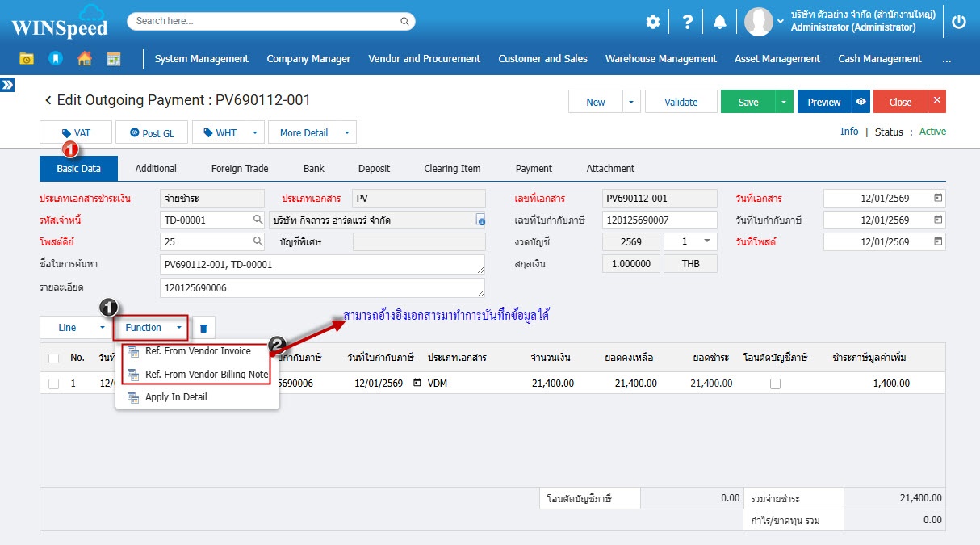Click the delete line trash icon
980x545 pixels.
pos(203,328)
